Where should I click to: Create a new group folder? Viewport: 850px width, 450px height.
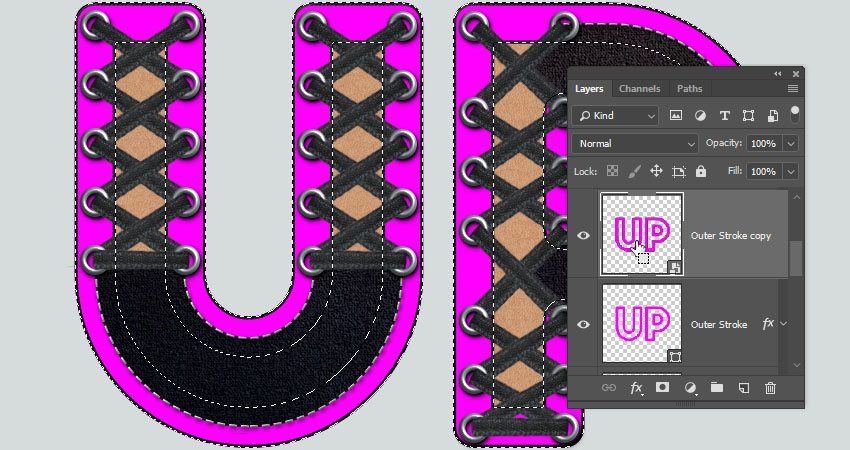[717, 387]
